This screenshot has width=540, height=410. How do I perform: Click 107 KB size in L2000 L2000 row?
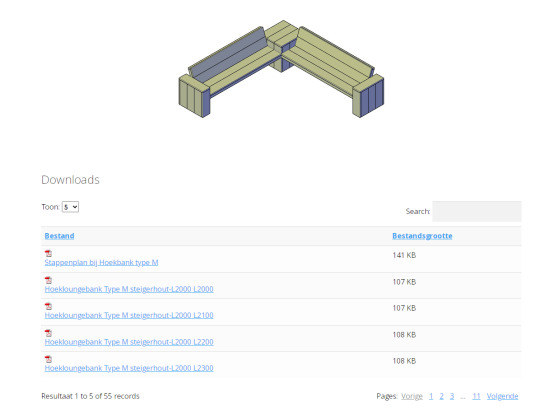coord(404,282)
